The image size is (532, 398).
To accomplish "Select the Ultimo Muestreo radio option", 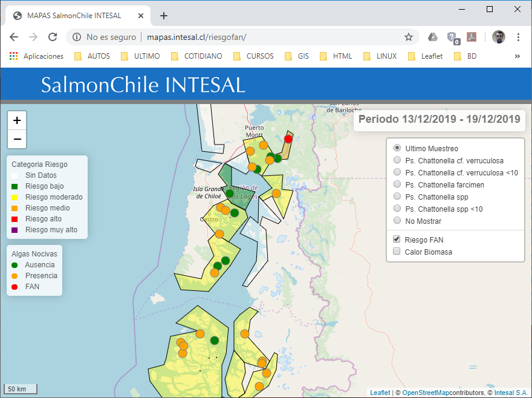I will click(397, 148).
